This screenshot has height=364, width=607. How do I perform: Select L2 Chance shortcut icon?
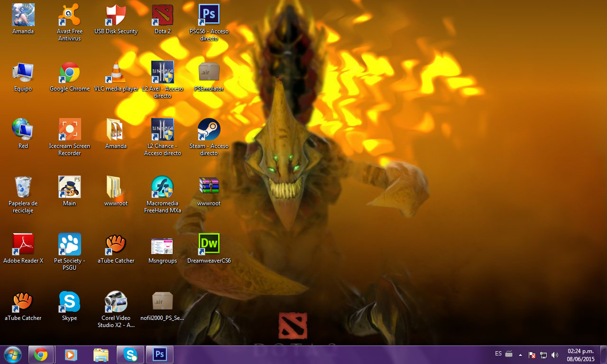[x=162, y=130]
